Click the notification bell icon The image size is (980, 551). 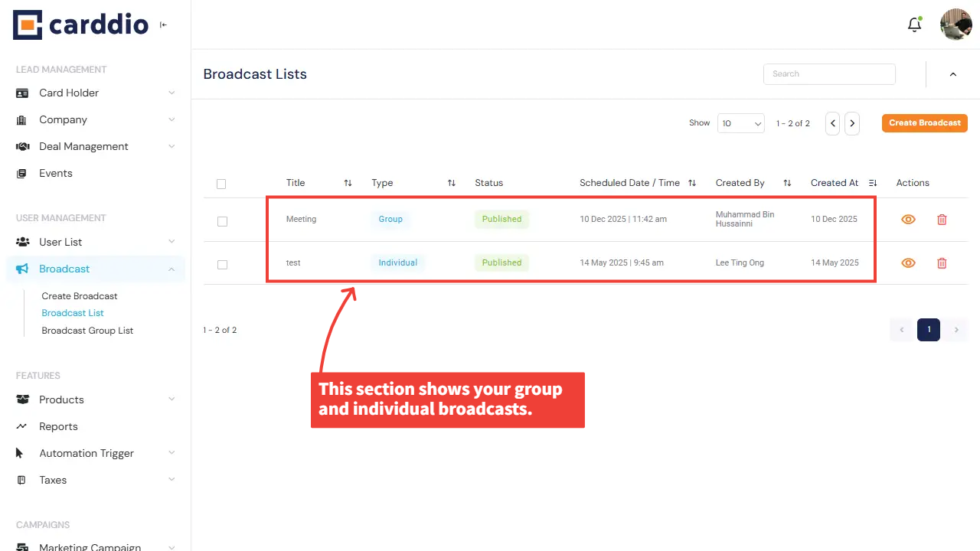point(914,24)
